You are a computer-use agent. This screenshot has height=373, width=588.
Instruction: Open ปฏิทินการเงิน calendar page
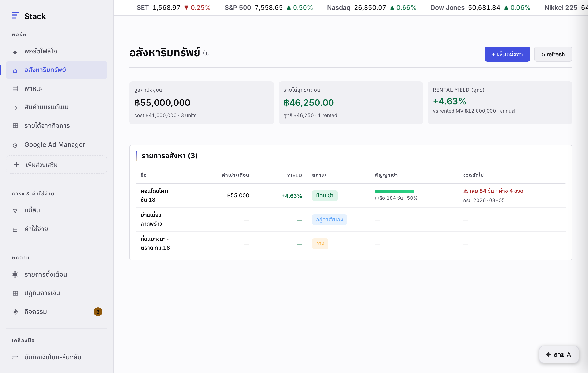coord(57,293)
